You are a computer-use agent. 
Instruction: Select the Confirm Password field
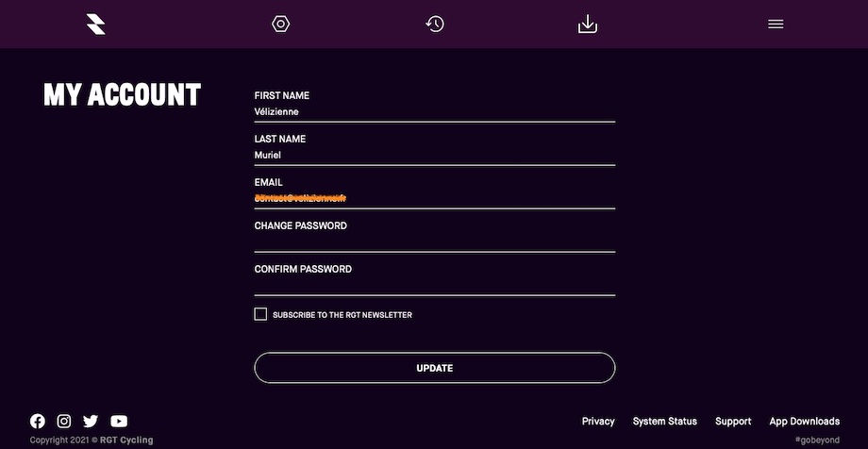435,285
